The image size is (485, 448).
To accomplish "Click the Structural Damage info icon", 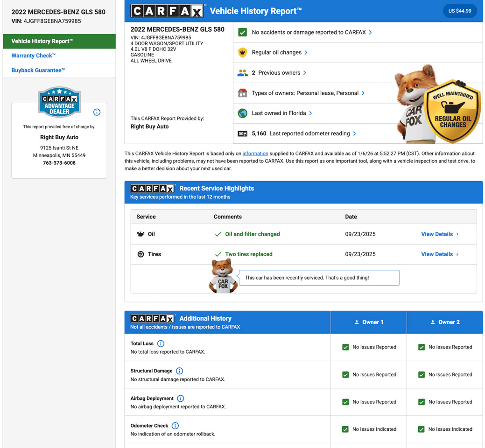I will tap(179, 371).
